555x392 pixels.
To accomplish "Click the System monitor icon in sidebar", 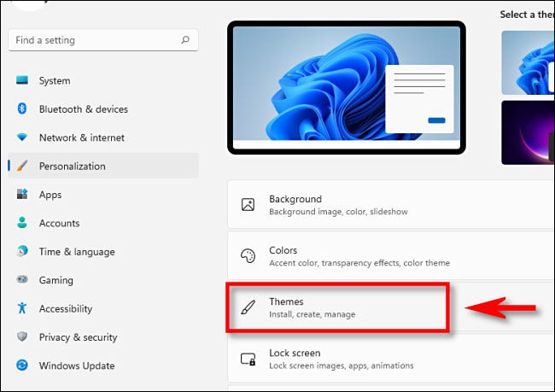I will coord(22,80).
